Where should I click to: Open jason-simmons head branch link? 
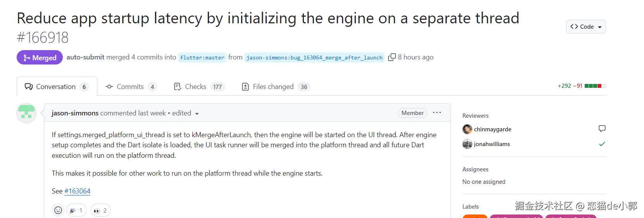[x=314, y=58]
